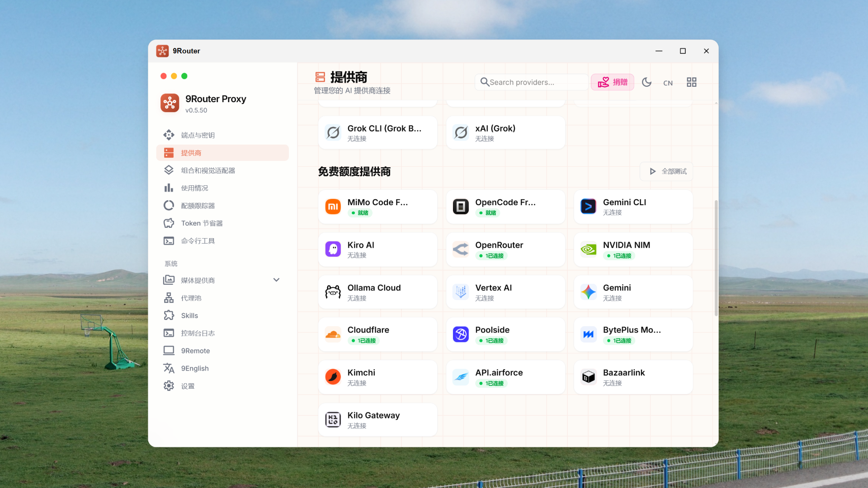
Task: Click the v0.5.50 version label
Action: (196, 110)
